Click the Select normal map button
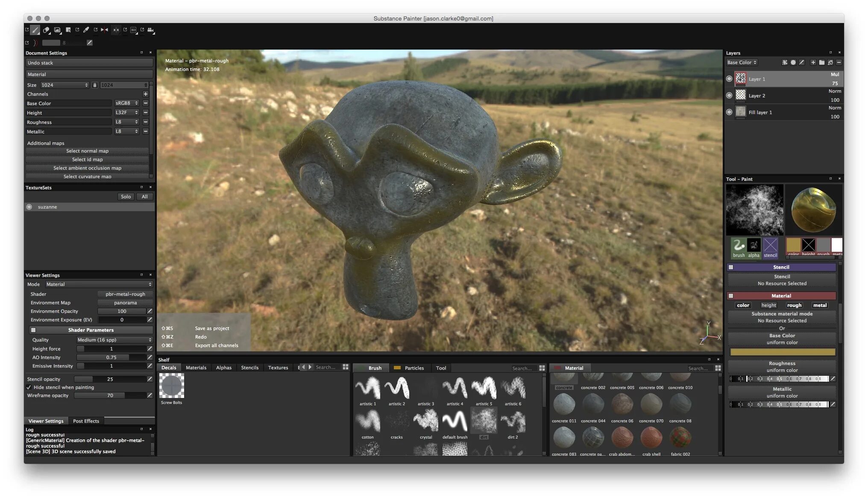 (87, 151)
